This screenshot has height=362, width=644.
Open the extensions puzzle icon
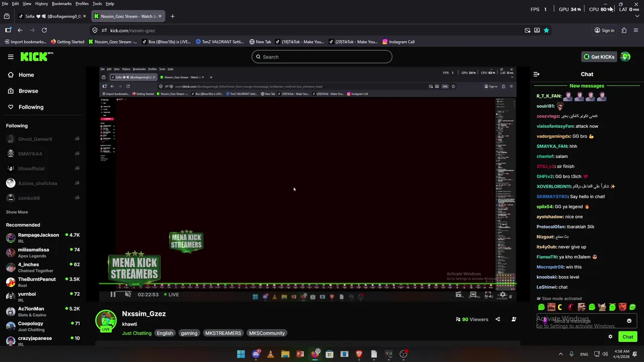pyautogui.click(x=624, y=30)
